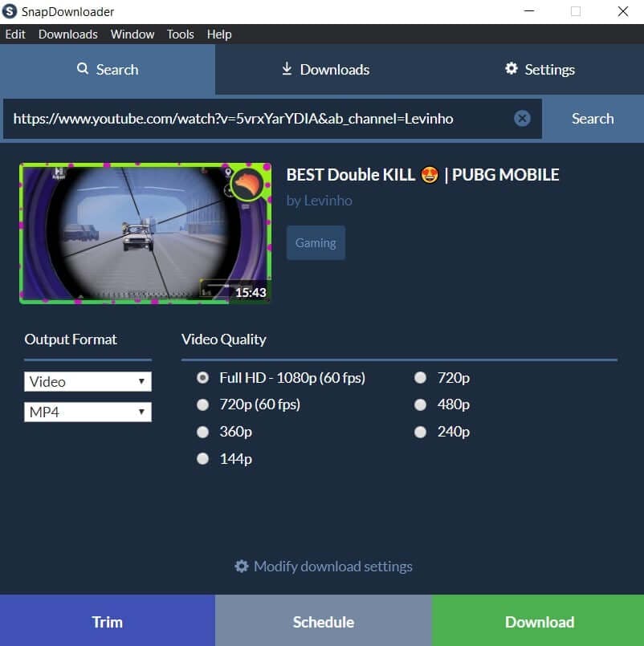Click the PUBG video thumbnail
The width and height of the screenshot is (644, 646).
(x=145, y=234)
